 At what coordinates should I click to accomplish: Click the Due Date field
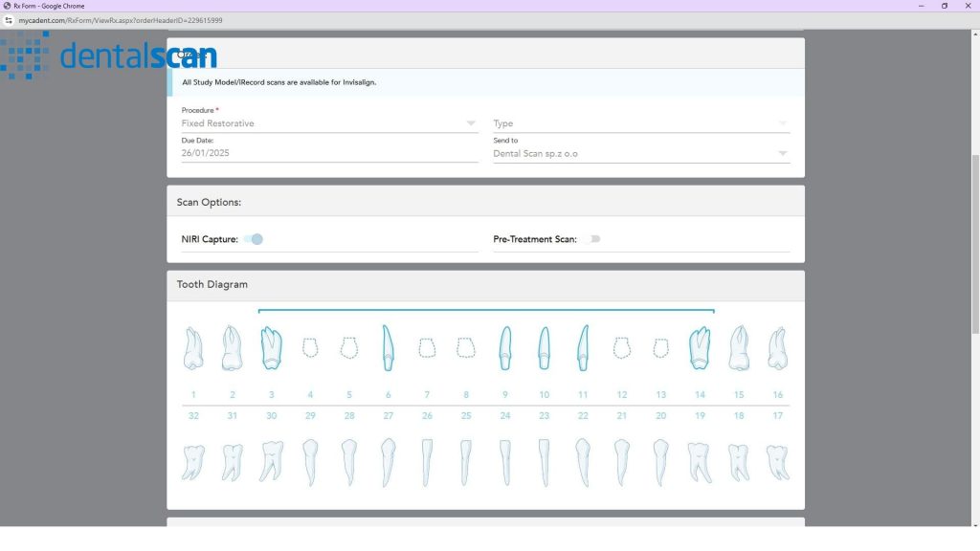point(329,153)
